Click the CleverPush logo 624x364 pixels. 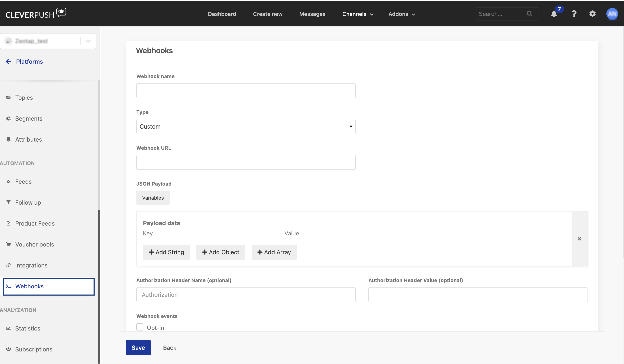[x=36, y=14]
